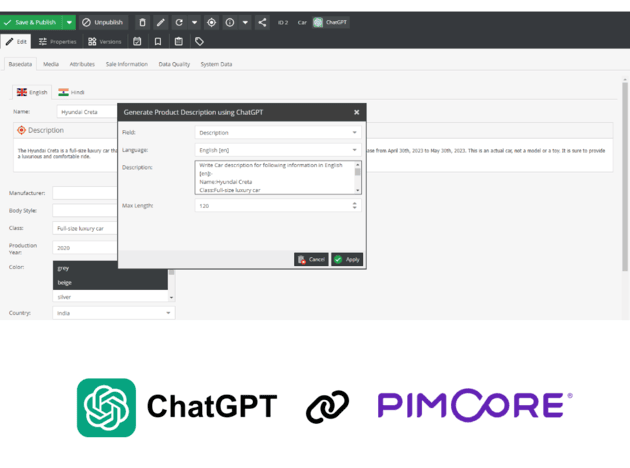Switch to the English language tab
Viewport: 630px width, 468px height.
32,92
